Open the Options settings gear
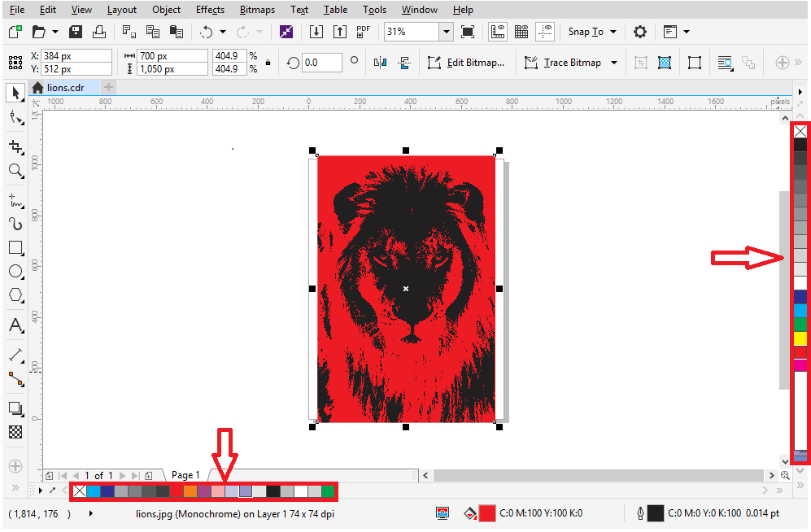The height and width of the screenshot is (532, 811). (x=639, y=31)
